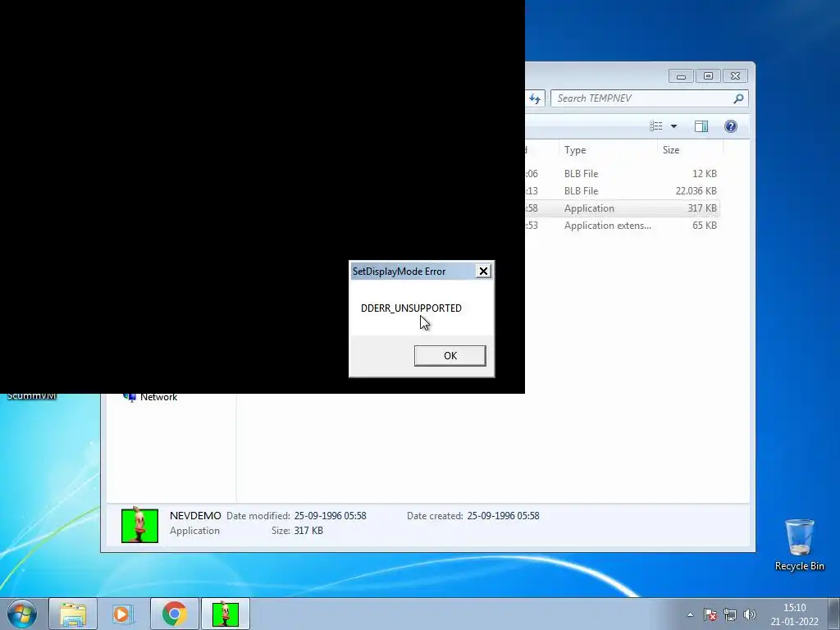
Task: Select the Application extension 65 KB row
Action: [x=622, y=226]
